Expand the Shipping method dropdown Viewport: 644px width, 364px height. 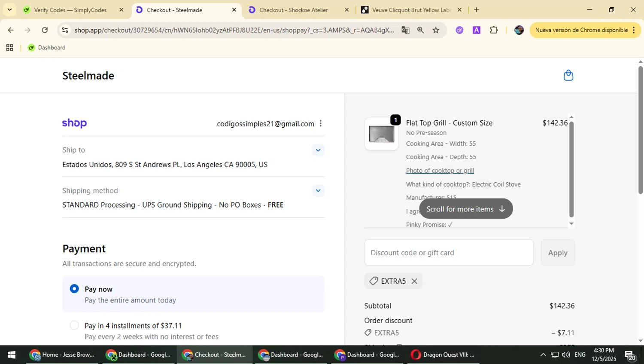(x=318, y=191)
